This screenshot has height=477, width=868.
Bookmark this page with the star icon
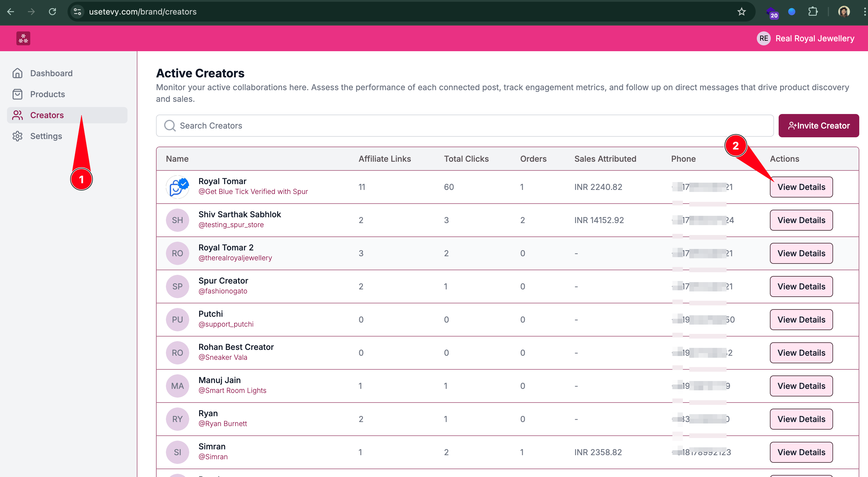point(741,12)
